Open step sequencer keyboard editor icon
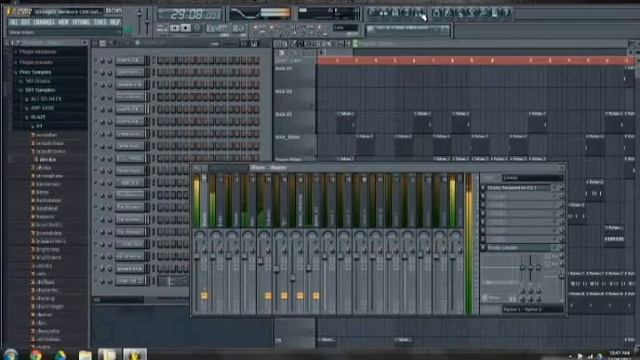 tap(254, 43)
